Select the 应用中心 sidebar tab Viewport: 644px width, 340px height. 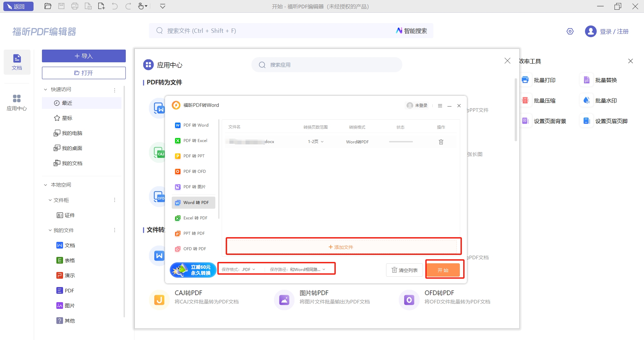tap(17, 103)
